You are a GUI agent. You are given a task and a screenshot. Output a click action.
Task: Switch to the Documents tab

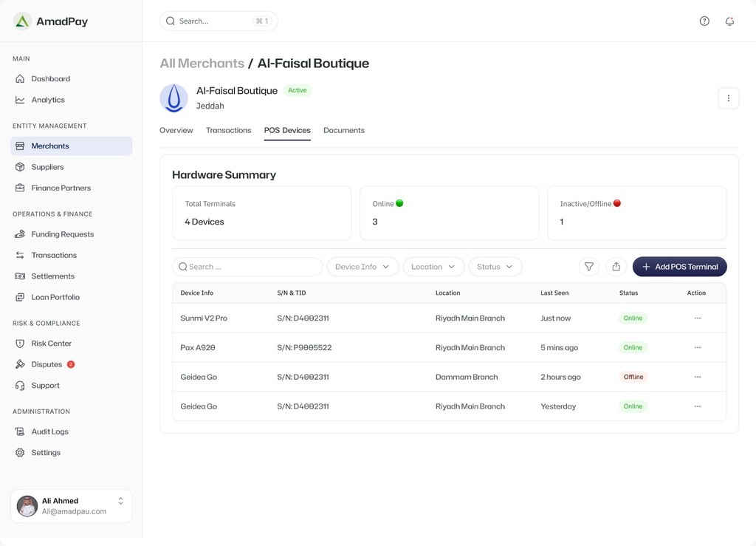pyautogui.click(x=343, y=131)
